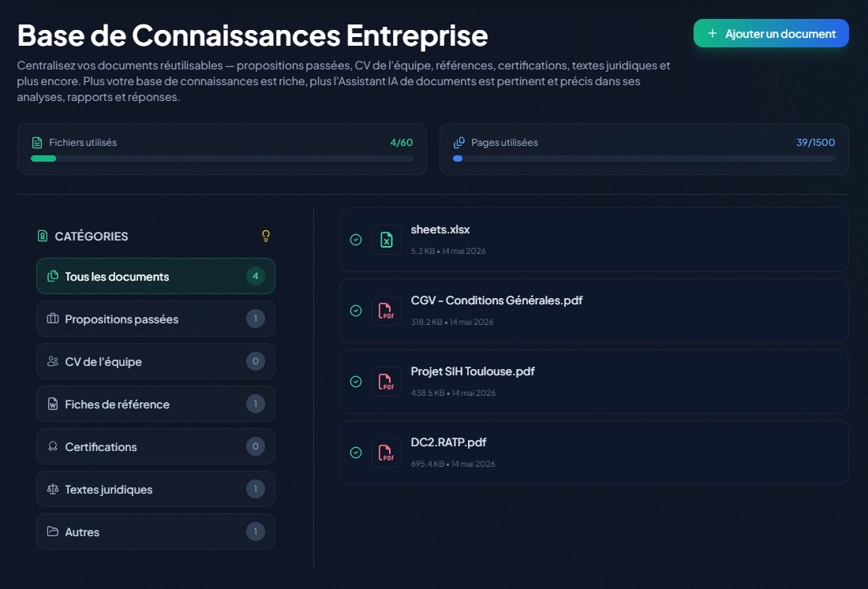Click the CV de l'équipe people icon
Viewport: 868px width, 589px height.
click(x=53, y=361)
